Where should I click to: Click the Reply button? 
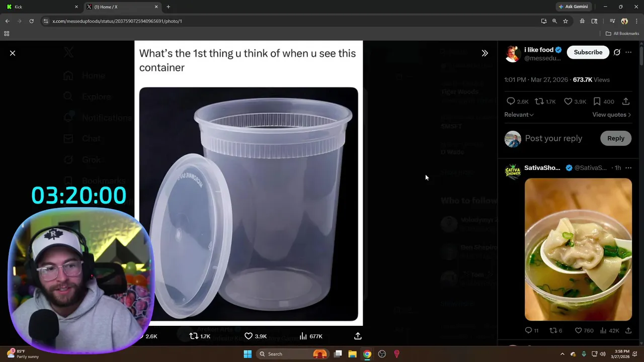point(616,138)
